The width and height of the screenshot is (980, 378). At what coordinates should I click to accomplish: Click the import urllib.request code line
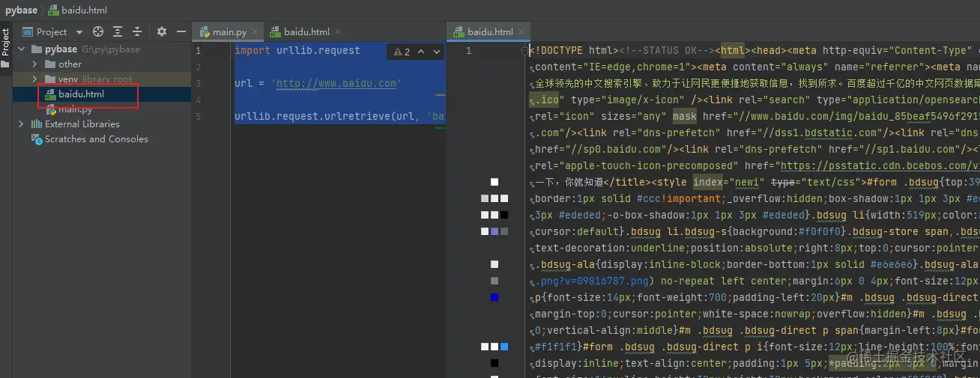tap(297, 51)
